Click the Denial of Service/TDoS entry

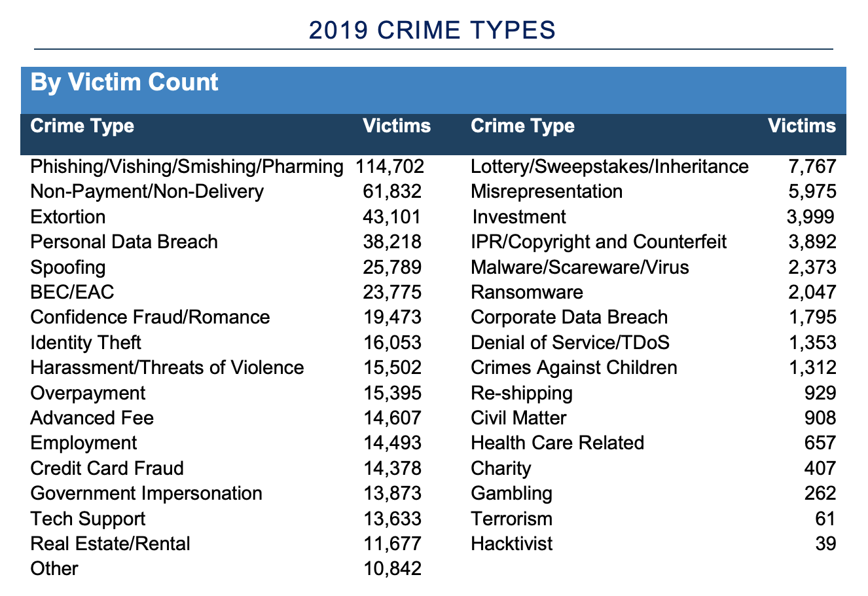(x=571, y=343)
